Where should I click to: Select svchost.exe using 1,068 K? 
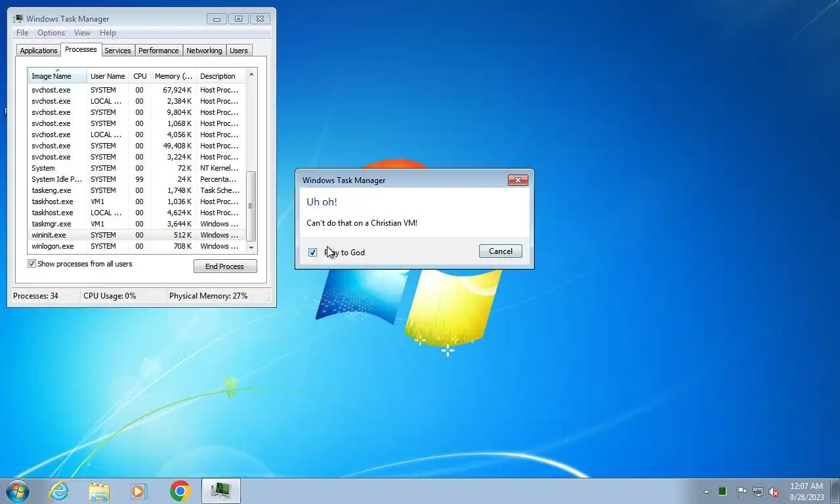[x=136, y=123]
